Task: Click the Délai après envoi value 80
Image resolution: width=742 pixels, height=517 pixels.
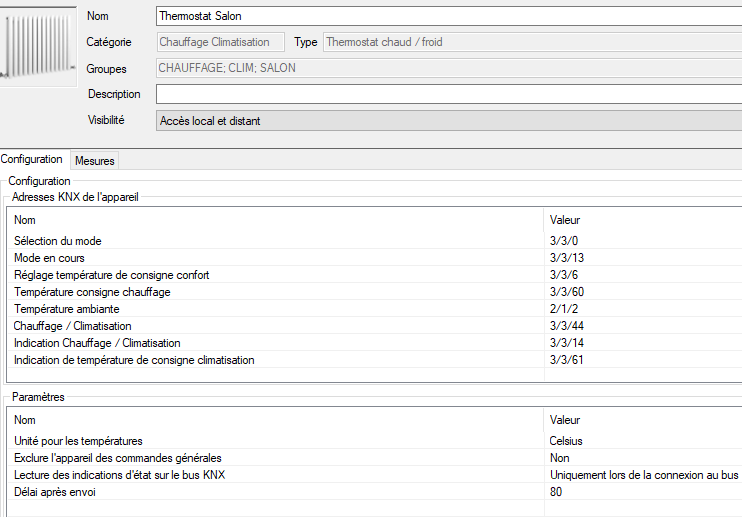Action: tap(556, 492)
